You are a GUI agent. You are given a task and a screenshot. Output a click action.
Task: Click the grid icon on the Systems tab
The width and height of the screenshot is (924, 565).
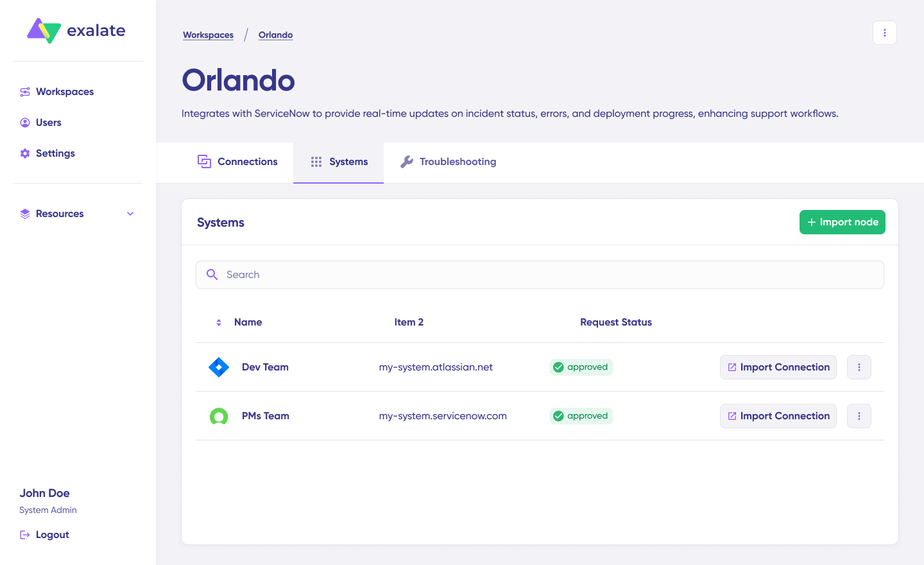coord(316,162)
